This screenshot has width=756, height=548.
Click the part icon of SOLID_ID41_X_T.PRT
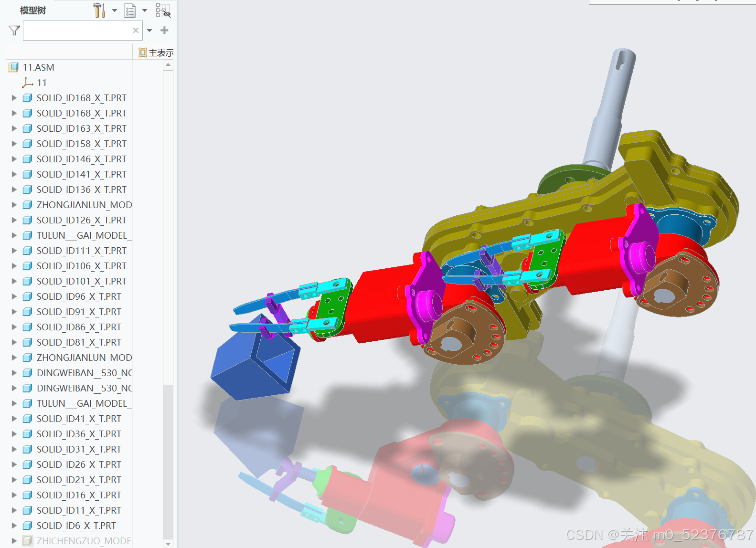28,419
